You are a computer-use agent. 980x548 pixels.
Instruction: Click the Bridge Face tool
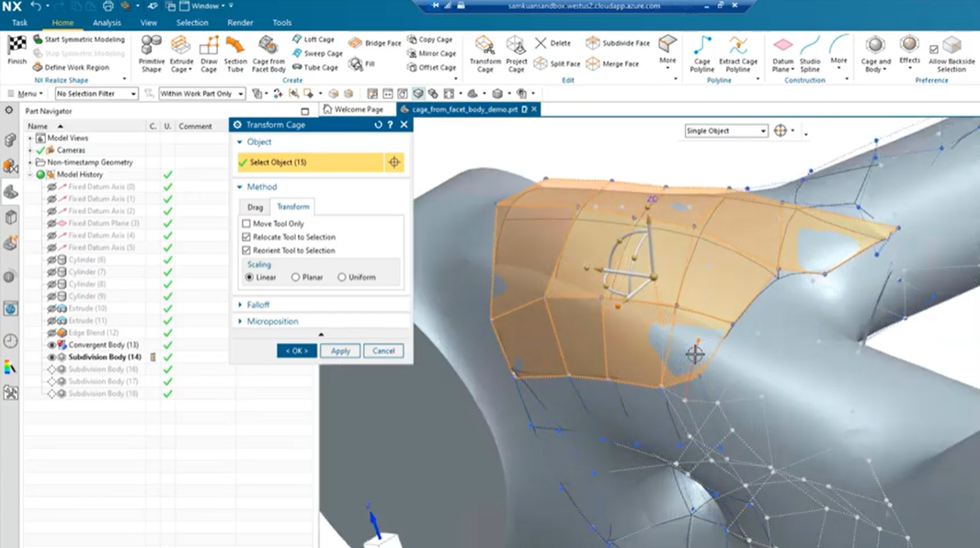(375, 43)
